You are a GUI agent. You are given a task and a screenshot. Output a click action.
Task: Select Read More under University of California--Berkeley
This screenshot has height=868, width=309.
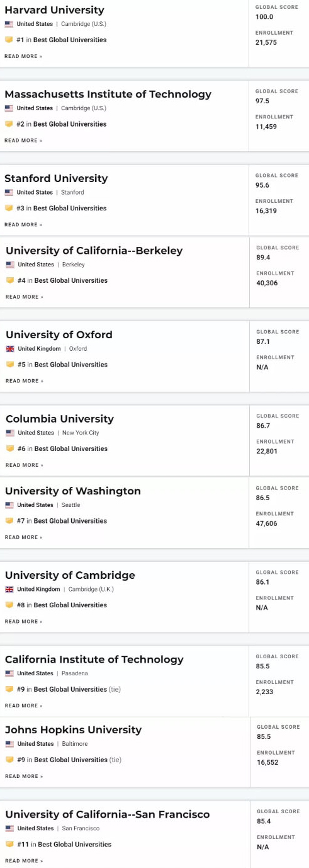click(x=25, y=297)
